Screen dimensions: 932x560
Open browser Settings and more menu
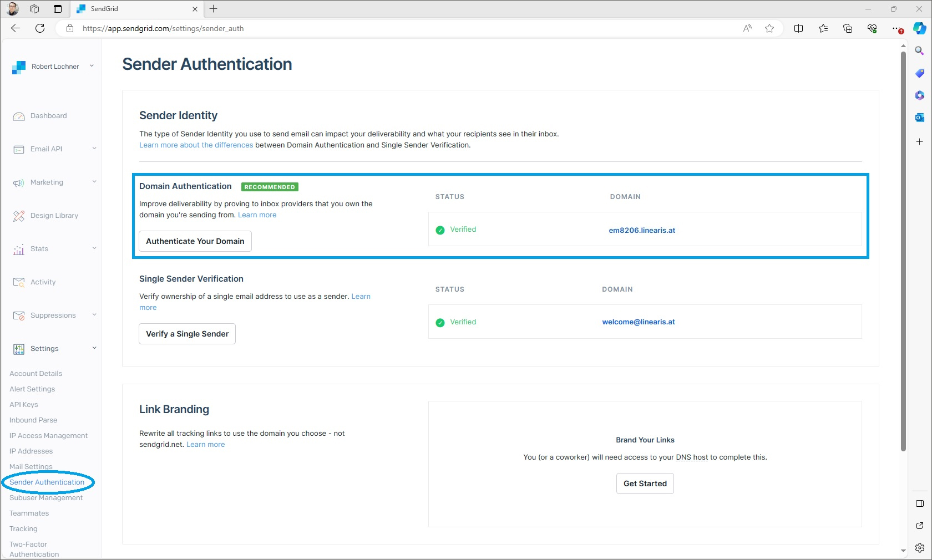[896, 28]
